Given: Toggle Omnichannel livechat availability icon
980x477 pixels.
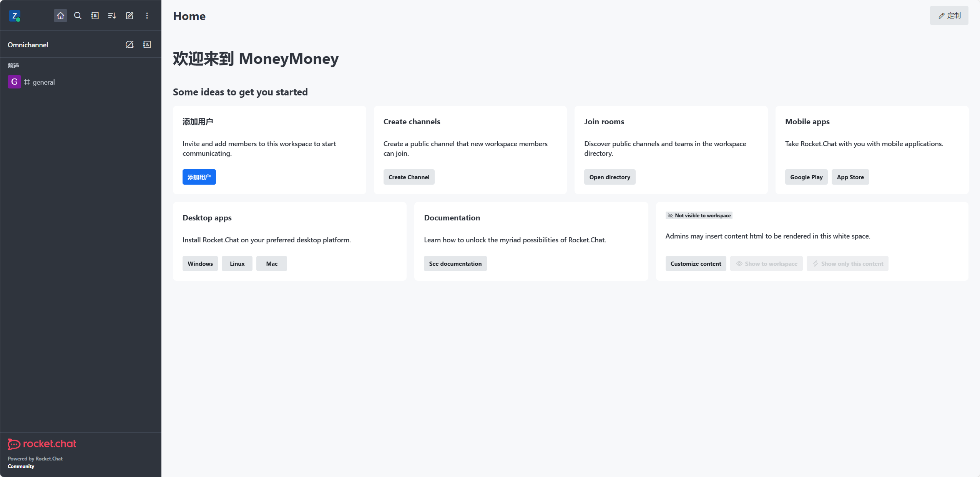Looking at the screenshot, I should 130,45.
